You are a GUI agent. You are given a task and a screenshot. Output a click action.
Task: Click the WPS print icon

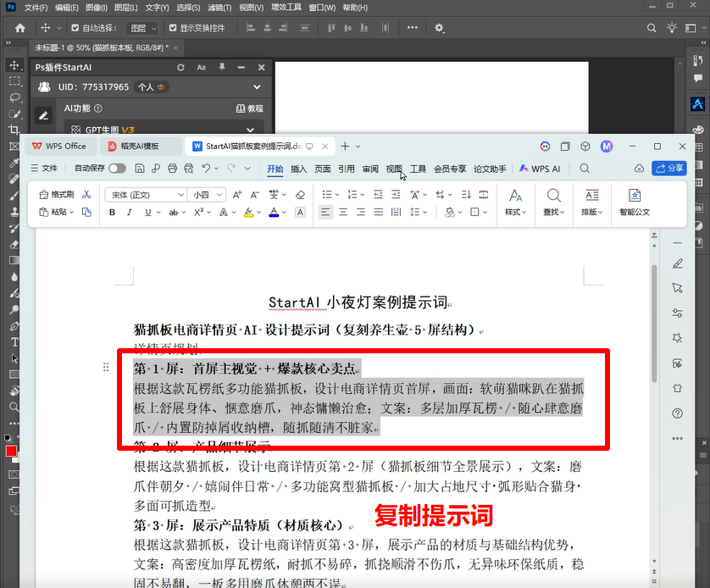[172, 169]
